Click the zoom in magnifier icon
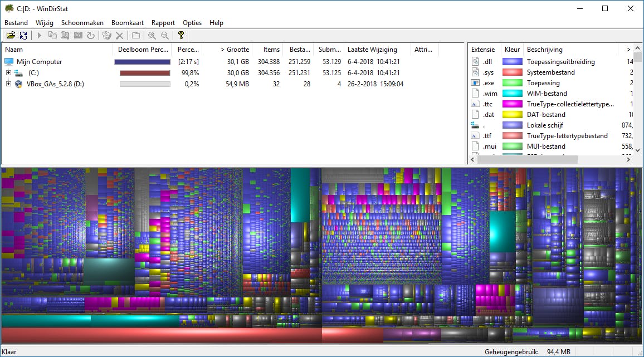This screenshot has height=357, width=644. 152,36
